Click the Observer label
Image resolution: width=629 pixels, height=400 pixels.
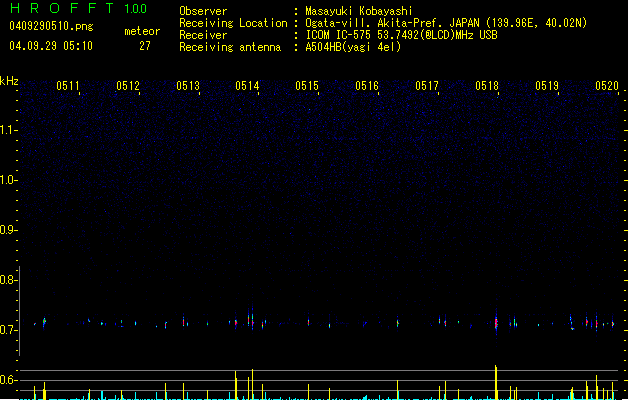tap(203, 11)
